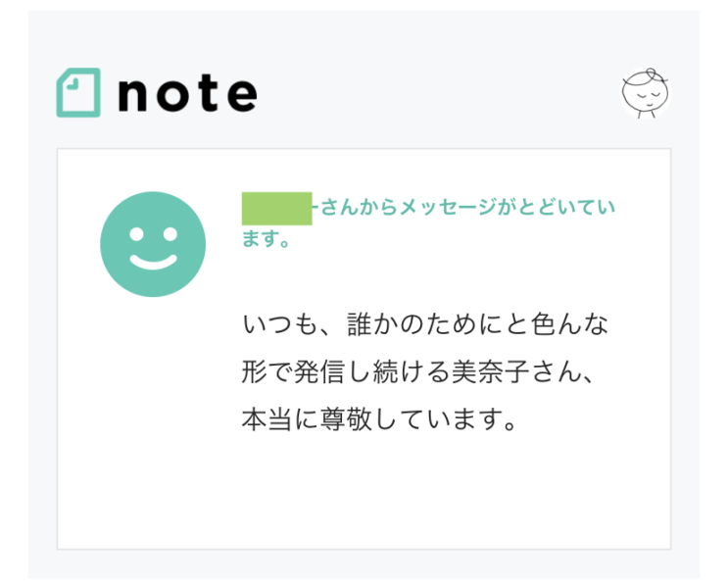Click the trailing ます。 link text
The width and height of the screenshot is (728, 588).
tap(266, 238)
